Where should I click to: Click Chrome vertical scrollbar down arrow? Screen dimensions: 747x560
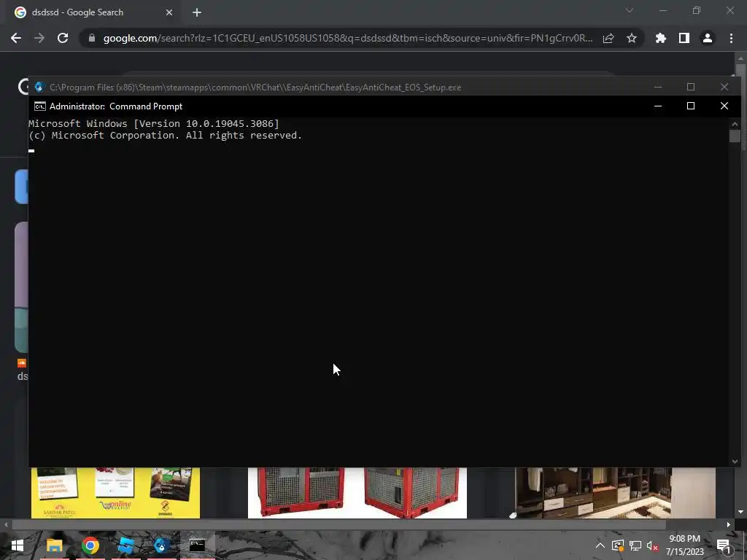click(740, 512)
